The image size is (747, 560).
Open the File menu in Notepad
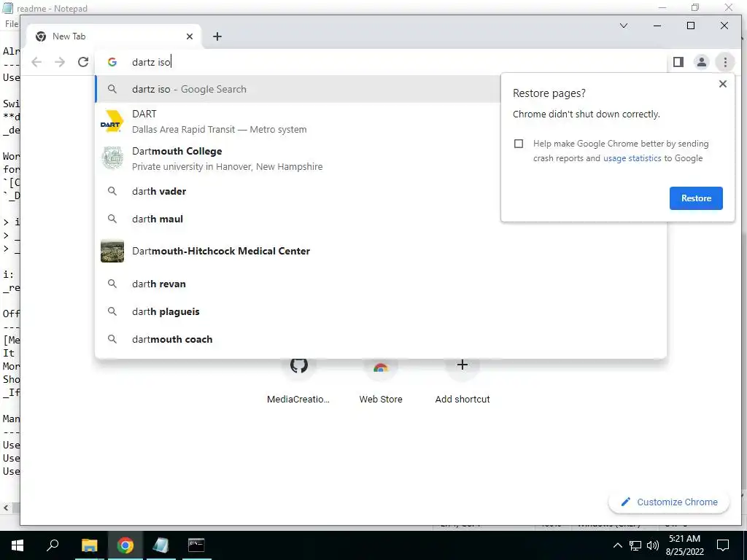pyautogui.click(x=12, y=24)
